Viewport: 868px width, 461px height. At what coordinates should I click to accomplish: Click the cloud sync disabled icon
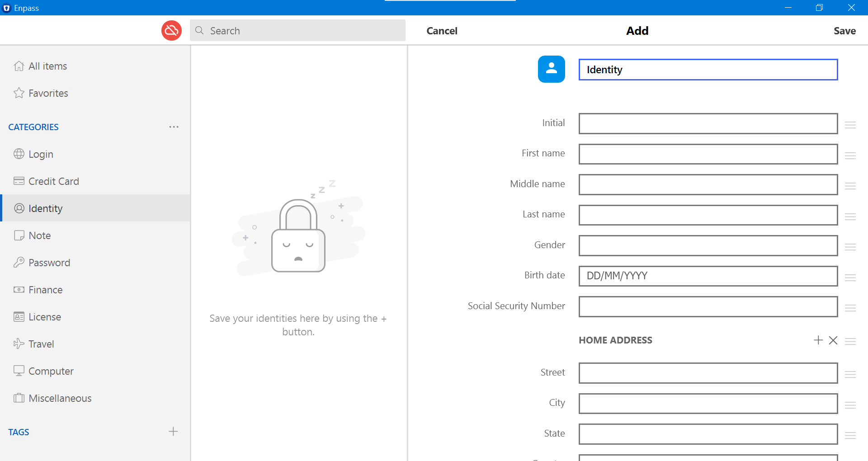coord(171,30)
